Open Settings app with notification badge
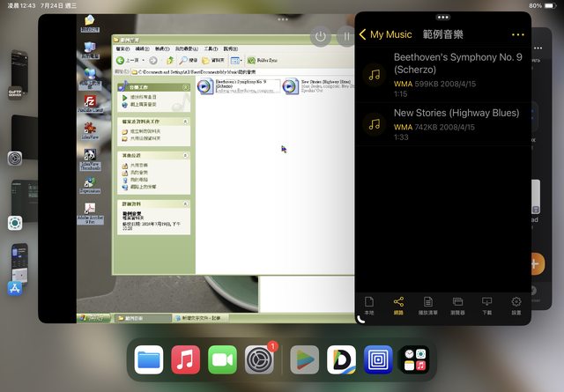Viewport: 564px width, 392px height. point(259,359)
